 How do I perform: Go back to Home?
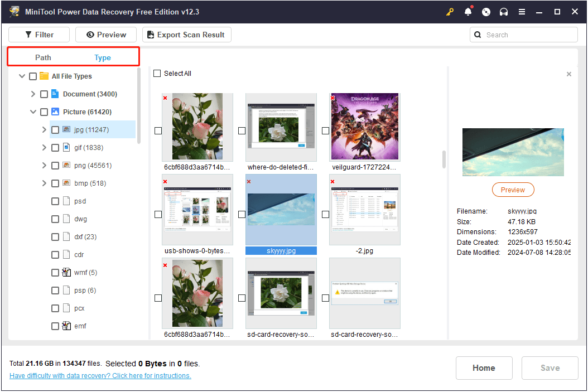click(484, 368)
